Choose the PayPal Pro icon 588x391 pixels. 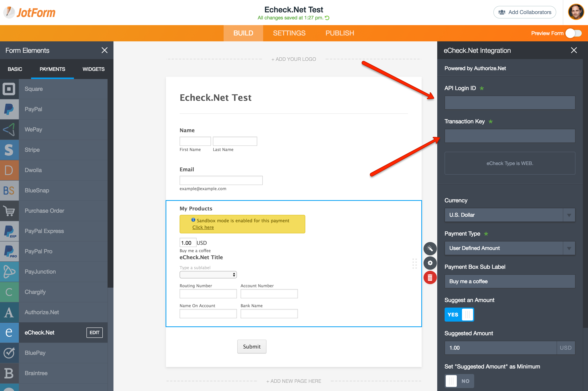[9, 252]
